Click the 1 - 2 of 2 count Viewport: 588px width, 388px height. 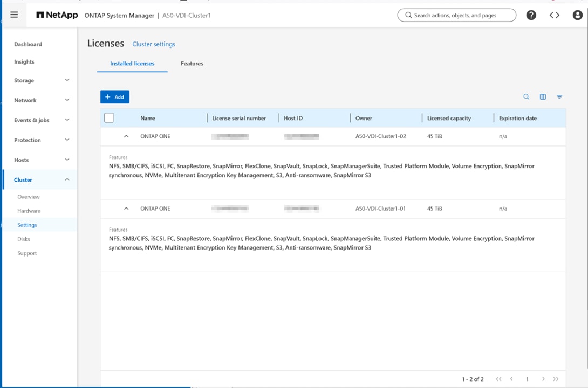[473, 379]
